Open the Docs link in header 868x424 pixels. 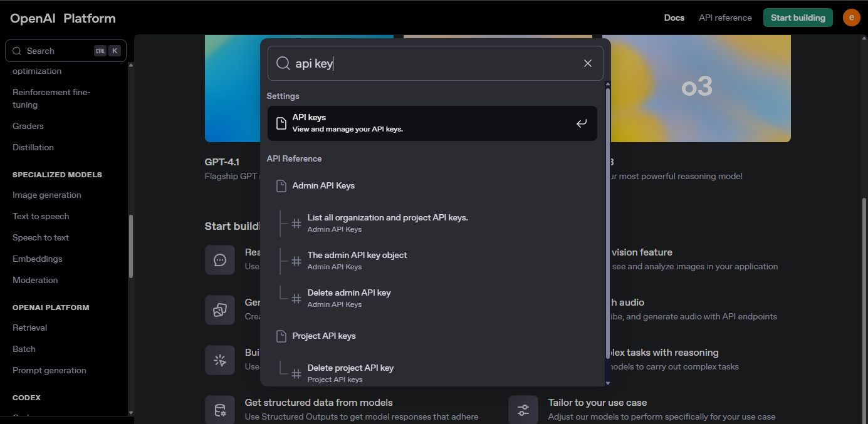click(x=674, y=18)
